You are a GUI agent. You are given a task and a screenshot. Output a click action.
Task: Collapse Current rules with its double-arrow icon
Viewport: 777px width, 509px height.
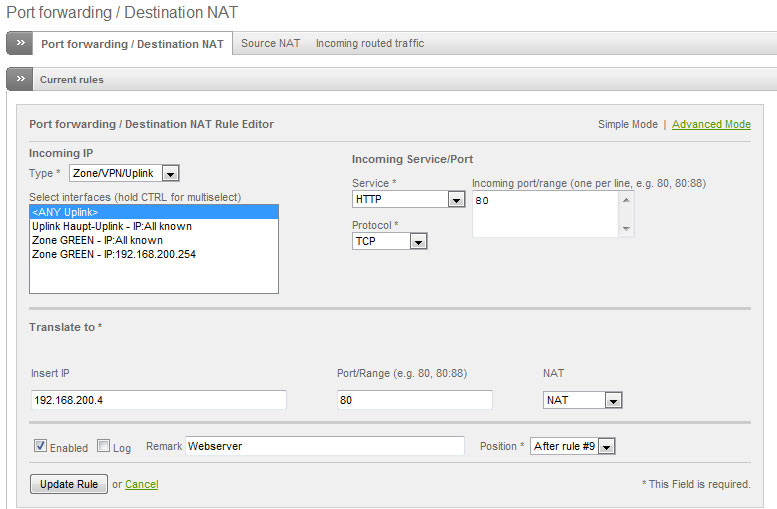click(20, 79)
